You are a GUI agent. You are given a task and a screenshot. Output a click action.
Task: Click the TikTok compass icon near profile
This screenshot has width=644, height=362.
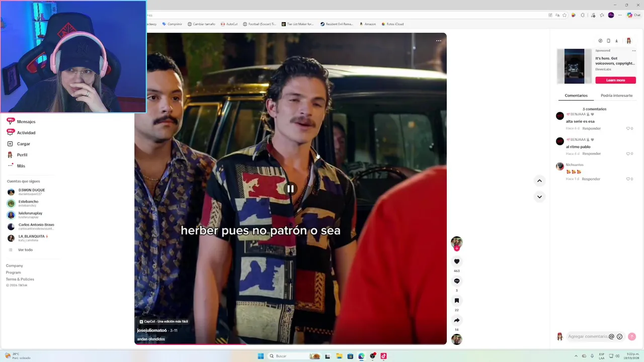[600, 41]
